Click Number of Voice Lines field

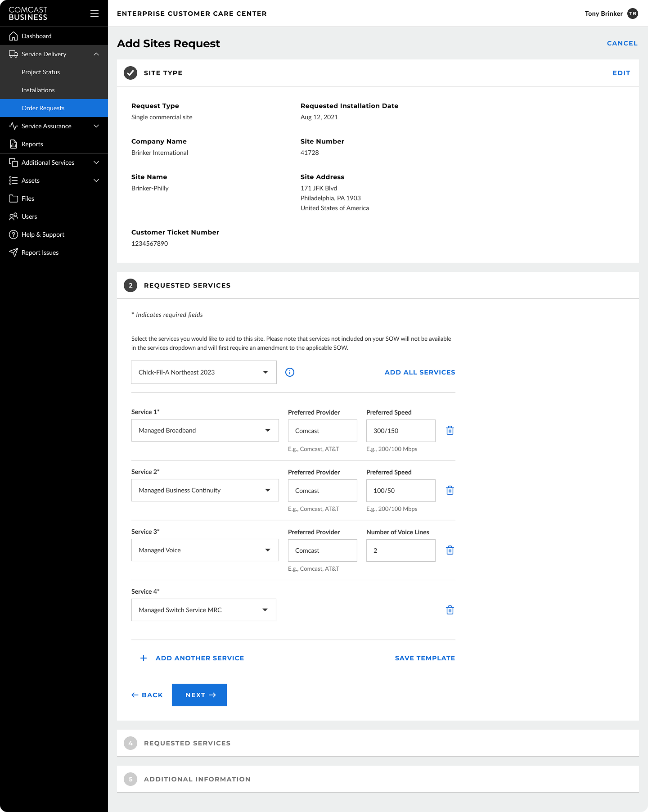[x=401, y=550]
